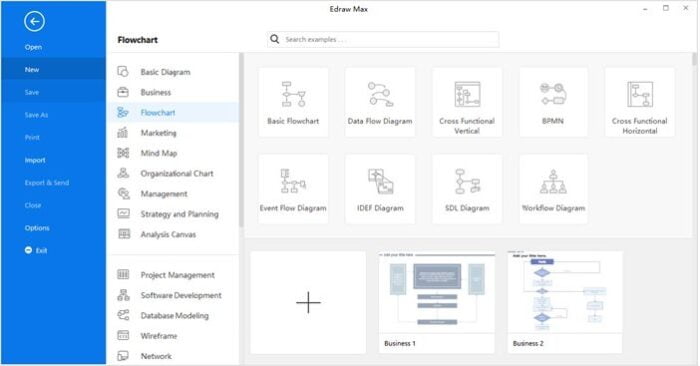Click the Marketing chart icon
Viewport: 700px width, 366px height.
pos(123,133)
